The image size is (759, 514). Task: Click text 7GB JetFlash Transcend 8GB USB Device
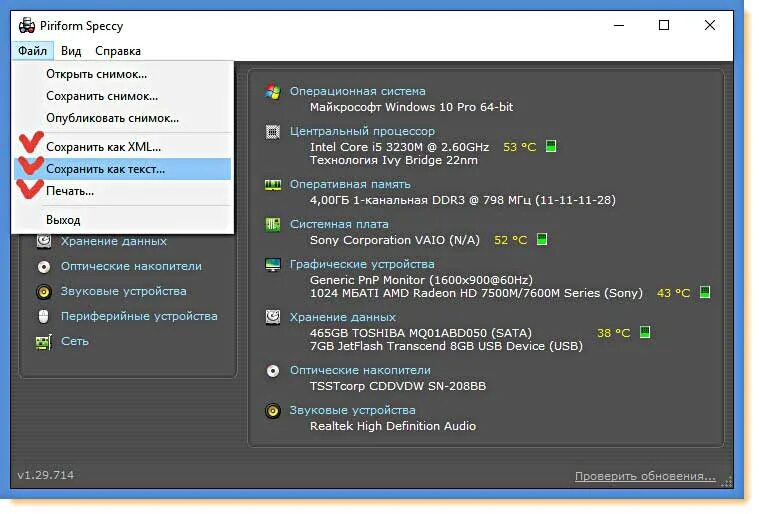(446, 346)
